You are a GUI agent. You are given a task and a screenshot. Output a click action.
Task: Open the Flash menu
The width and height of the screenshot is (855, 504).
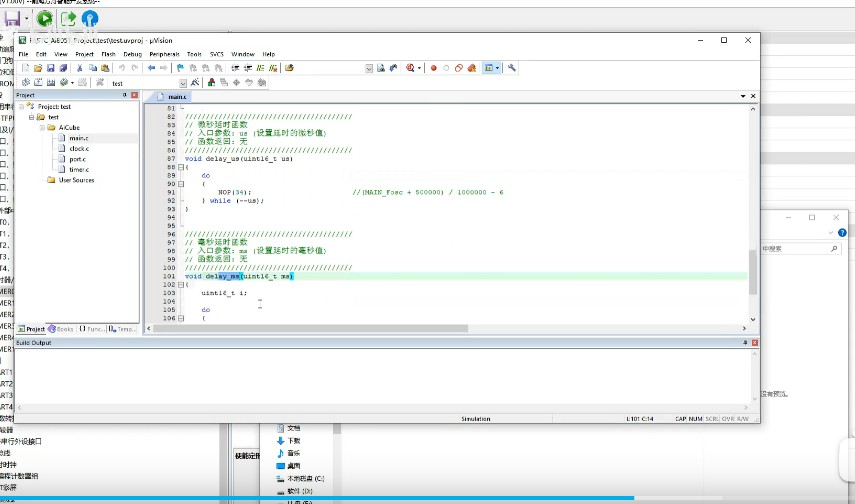[108, 53]
